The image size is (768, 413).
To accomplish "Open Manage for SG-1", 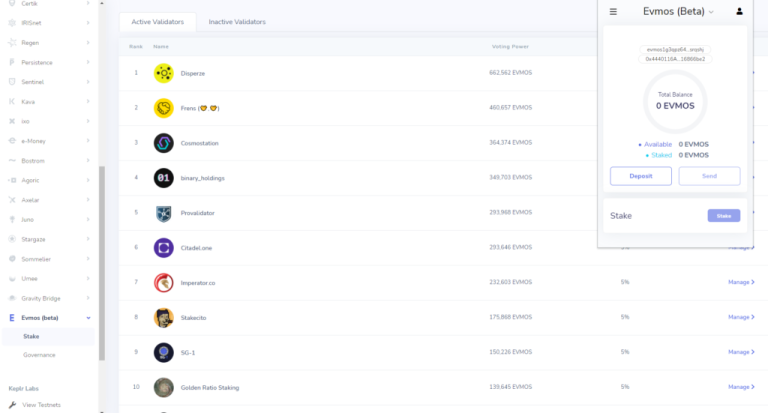I will [741, 352].
